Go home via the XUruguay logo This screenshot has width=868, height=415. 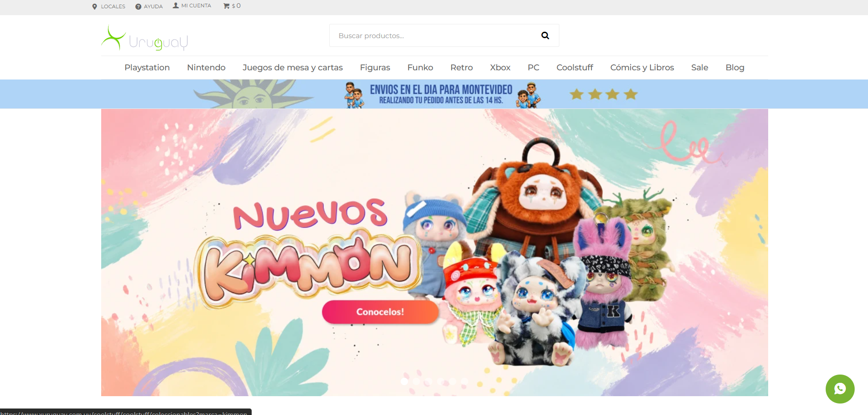click(x=145, y=38)
